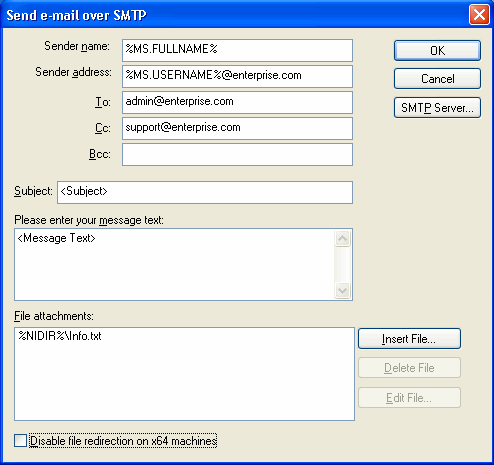This screenshot has width=494, height=465.
Task: Close the Send e-mail over SMTP dialog
Action: point(479,15)
